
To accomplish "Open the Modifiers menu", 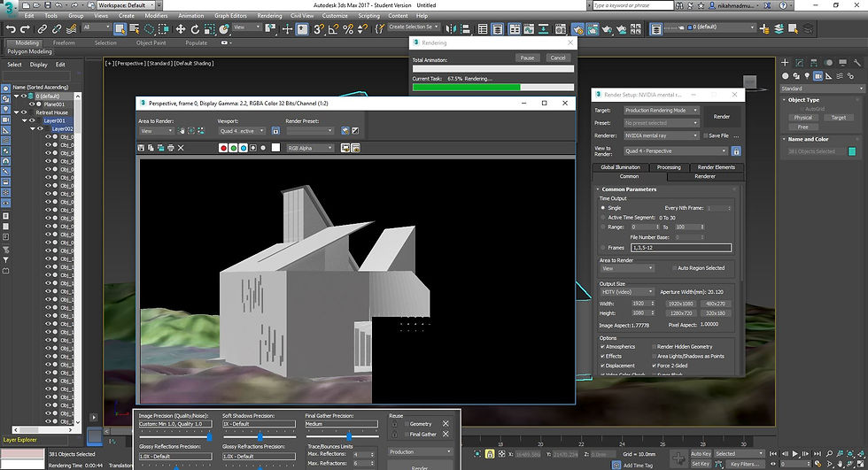I will [x=156, y=15].
